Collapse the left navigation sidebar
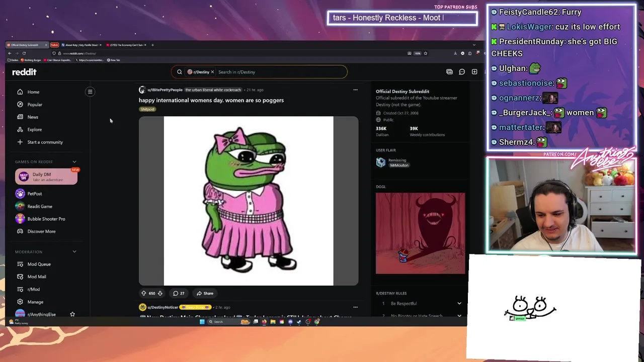This screenshot has width=644, height=362. click(90, 92)
